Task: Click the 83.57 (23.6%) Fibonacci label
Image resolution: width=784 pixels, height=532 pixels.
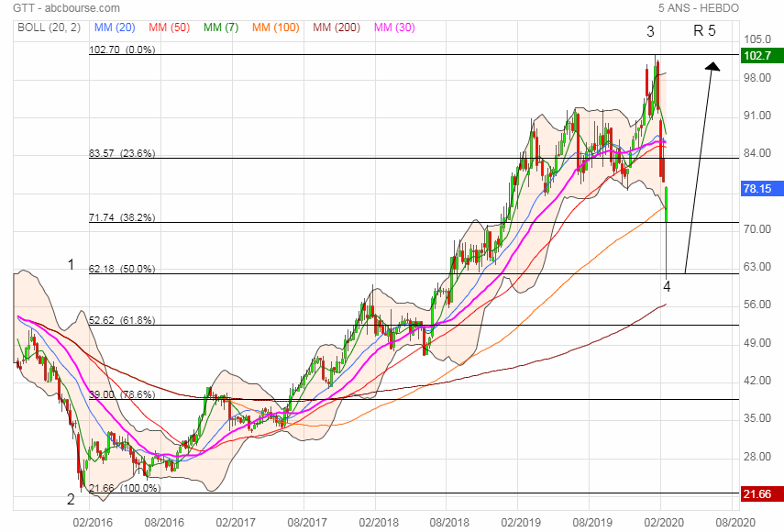Action: 122,153
